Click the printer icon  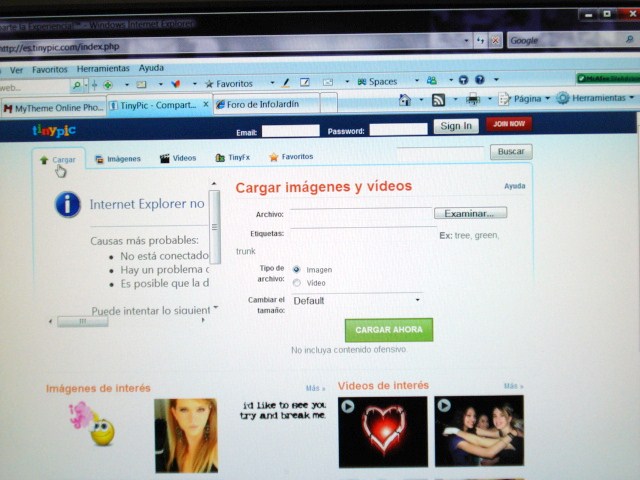pyautogui.click(x=473, y=99)
